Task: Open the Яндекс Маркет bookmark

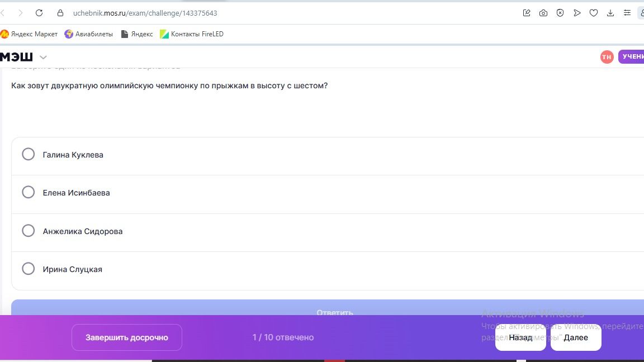Action: (29, 34)
